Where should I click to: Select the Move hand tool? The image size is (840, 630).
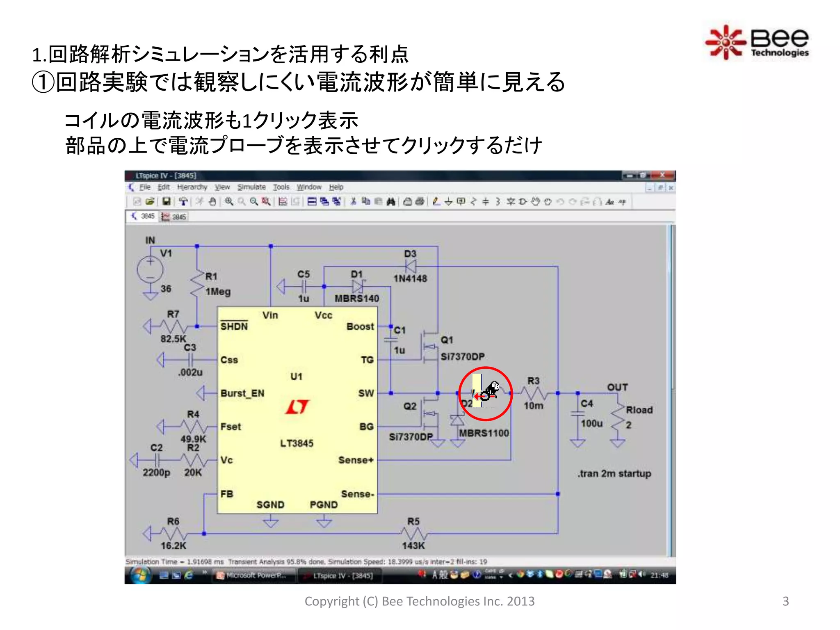535,201
